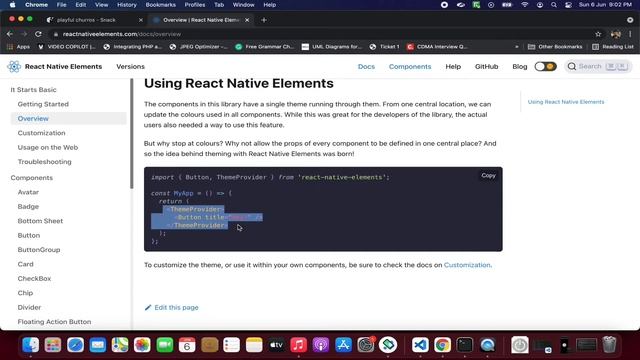
Task: Click the docs Search field
Action: point(598,67)
